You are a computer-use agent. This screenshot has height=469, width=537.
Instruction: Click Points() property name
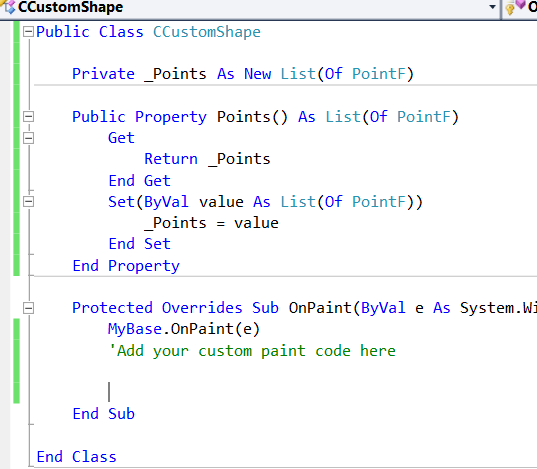tap(252, 117)
